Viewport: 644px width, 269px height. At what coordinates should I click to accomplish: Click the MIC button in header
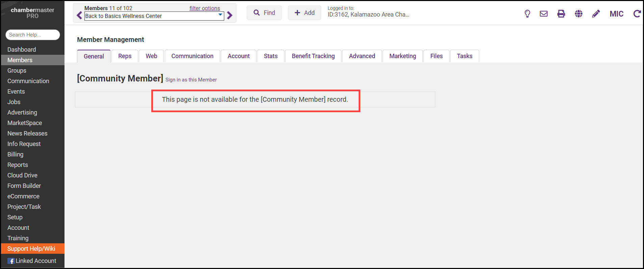pos(616,14)
